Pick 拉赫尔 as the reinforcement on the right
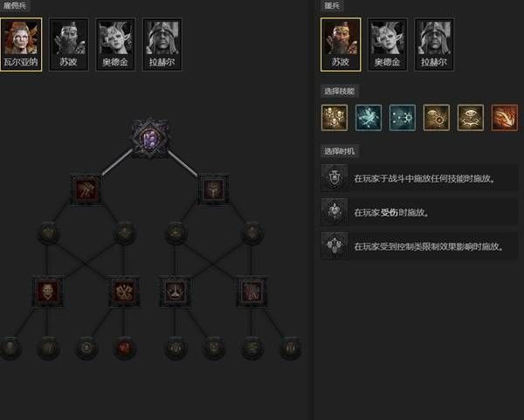 [434, 45]
